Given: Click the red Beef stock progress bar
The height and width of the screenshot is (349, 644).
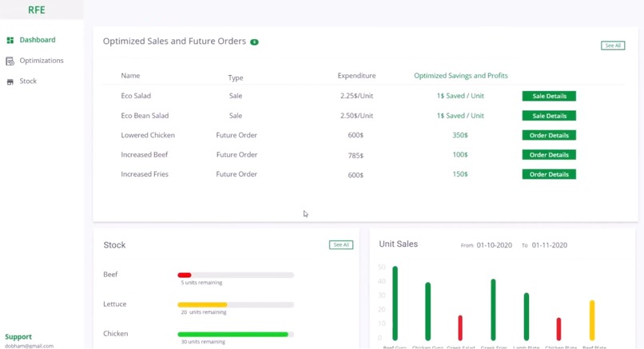Looking at the screenshot, I should pyautogui.click(x=236, y=275).
